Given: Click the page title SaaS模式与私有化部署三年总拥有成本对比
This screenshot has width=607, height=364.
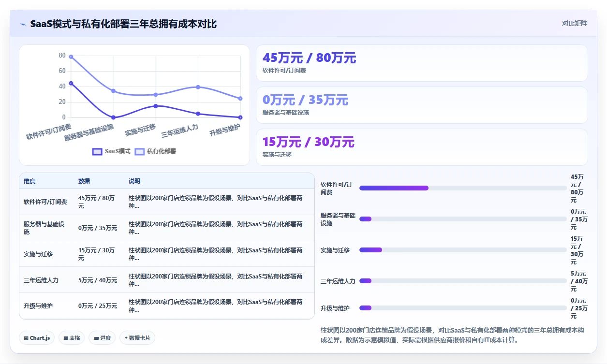Looking at the screenshot, I should click(x=123, y=24).
